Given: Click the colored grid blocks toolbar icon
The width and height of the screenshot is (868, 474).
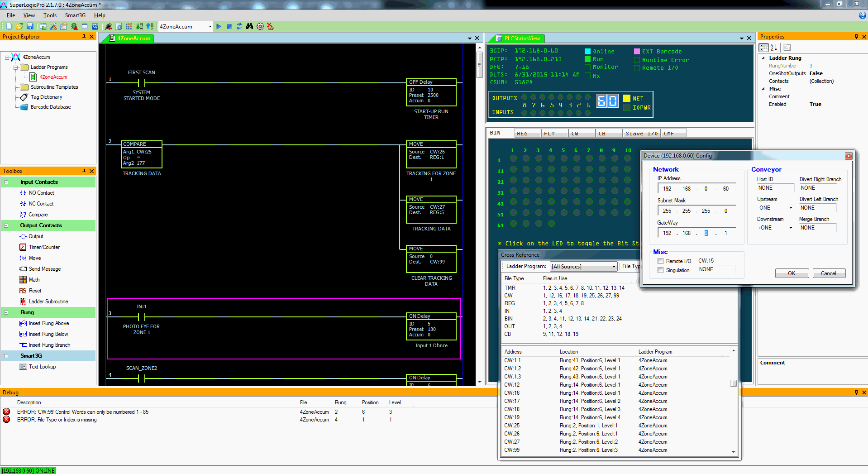Looking at the screenshot, I should [129, 26].
